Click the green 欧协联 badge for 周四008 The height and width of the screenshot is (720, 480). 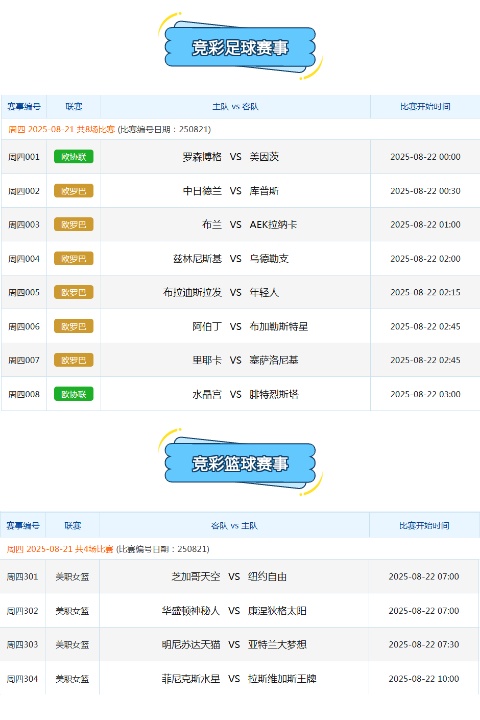(x=73, y=394)
